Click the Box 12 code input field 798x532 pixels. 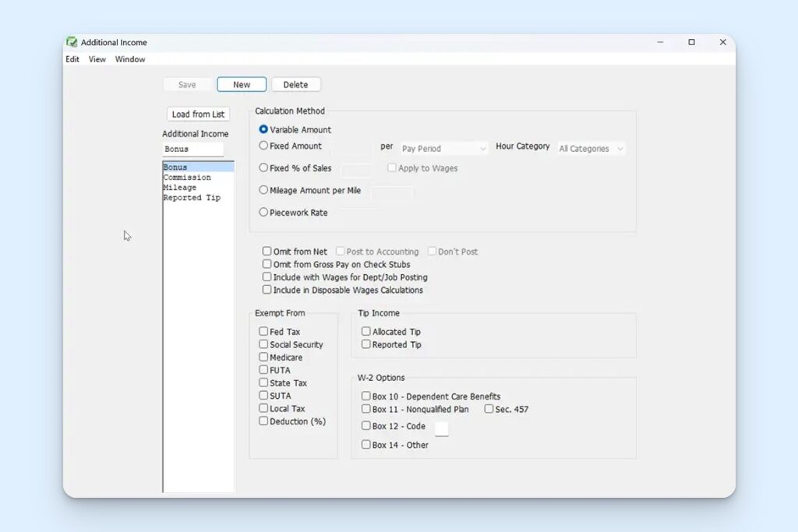[442, 428]
